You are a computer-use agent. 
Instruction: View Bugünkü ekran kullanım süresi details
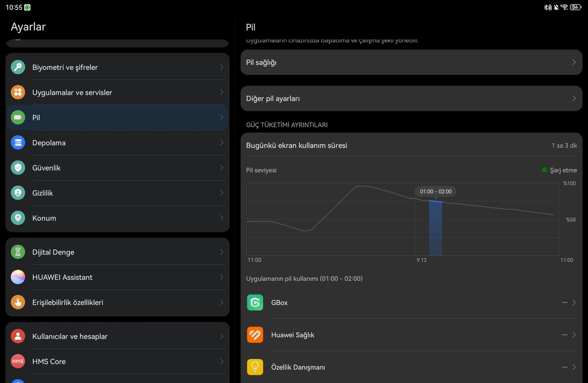click(x=411, y=145)
